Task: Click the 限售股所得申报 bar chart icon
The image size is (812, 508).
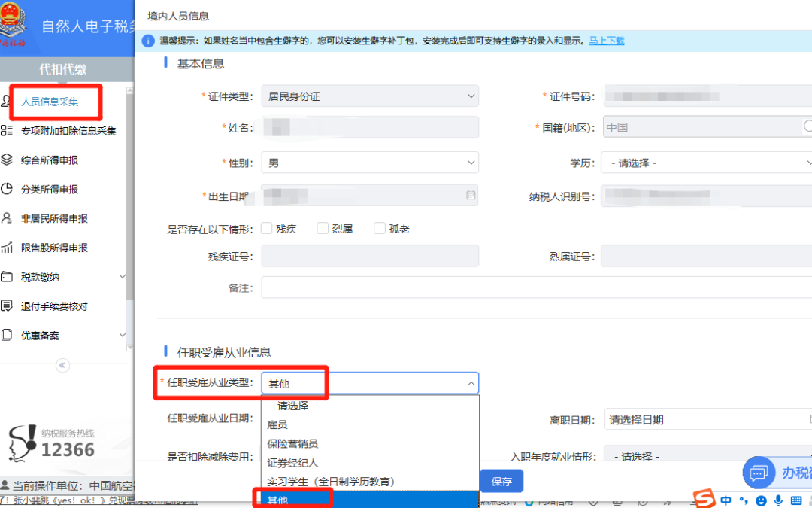Action: coord(8,248)
